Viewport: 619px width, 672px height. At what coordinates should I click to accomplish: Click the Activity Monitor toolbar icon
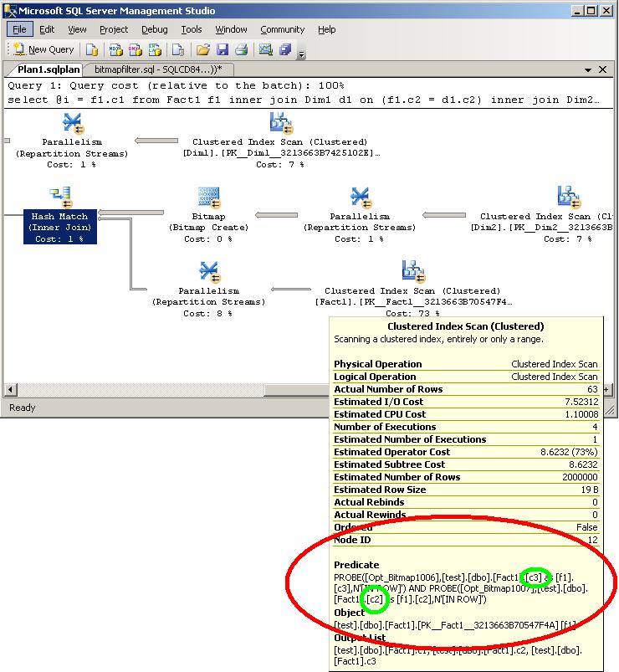tap(266, 49)
